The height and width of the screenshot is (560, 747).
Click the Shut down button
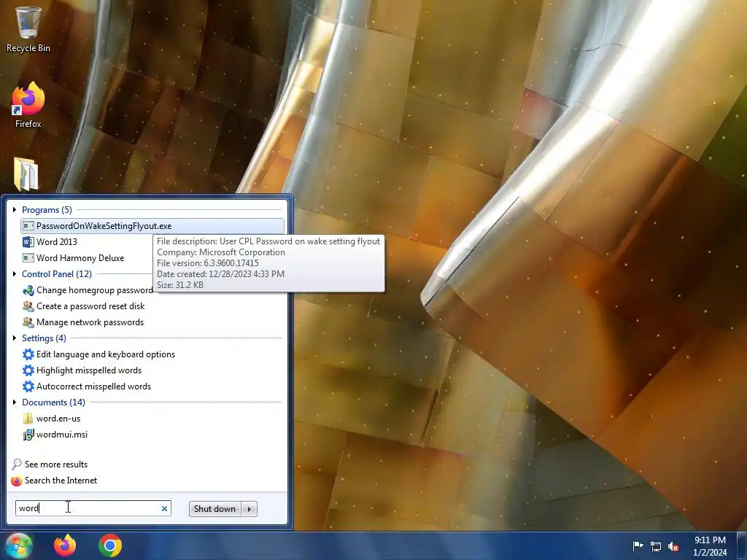coord(215,508)
